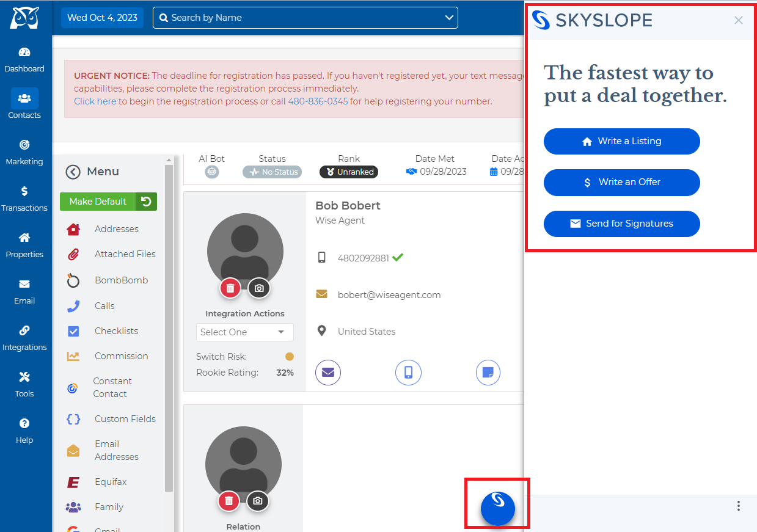Open Transactions in the sidebar
This screenshot has height=532, width=757.
24,199
